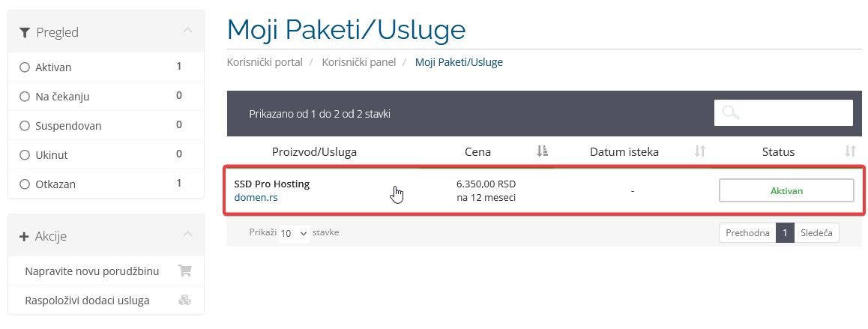
Task: Click the green Aktivan status button
Action: point(786,190)
